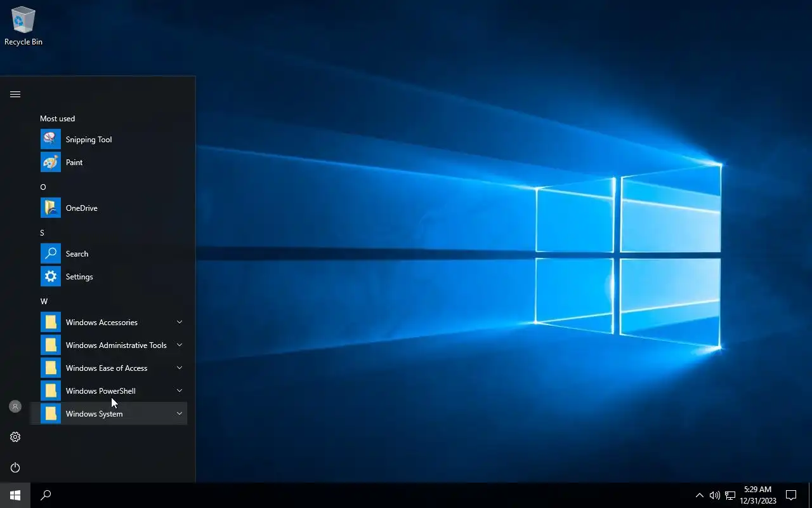Click the 'Snipping Tool' label
Screen dimensions: 812x508
click(89, 140)
